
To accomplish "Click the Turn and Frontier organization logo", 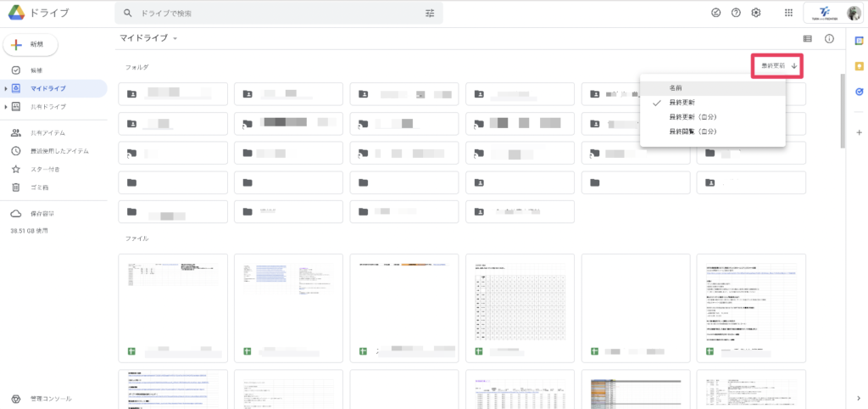I will [824, 14].
